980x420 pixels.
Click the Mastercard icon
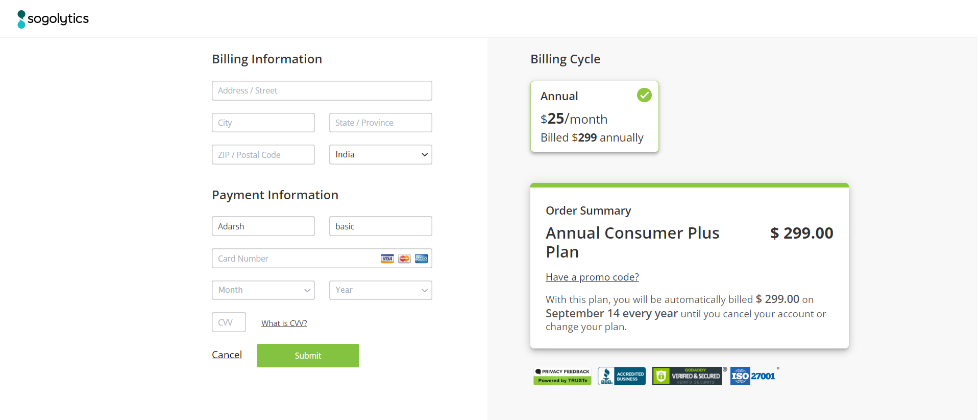tap(404, 259)
